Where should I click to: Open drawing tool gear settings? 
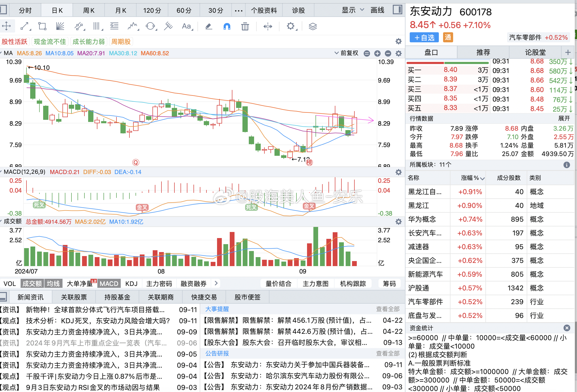[291, 26]
